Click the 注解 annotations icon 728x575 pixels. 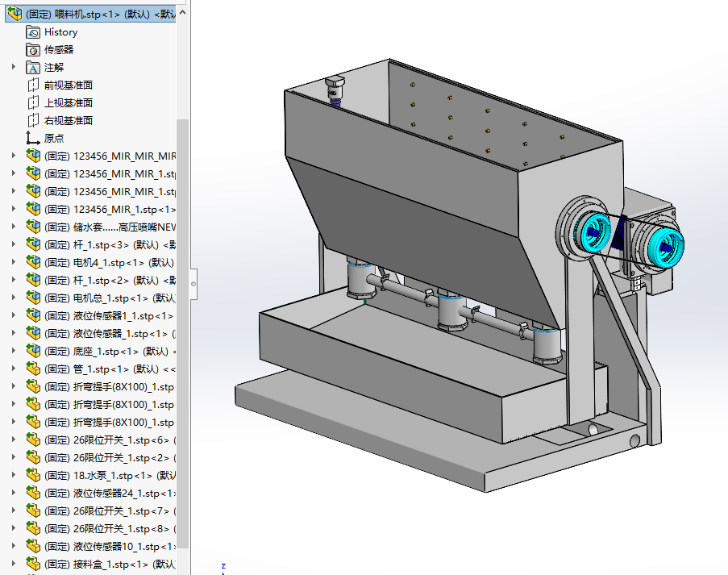click(33, 68)
